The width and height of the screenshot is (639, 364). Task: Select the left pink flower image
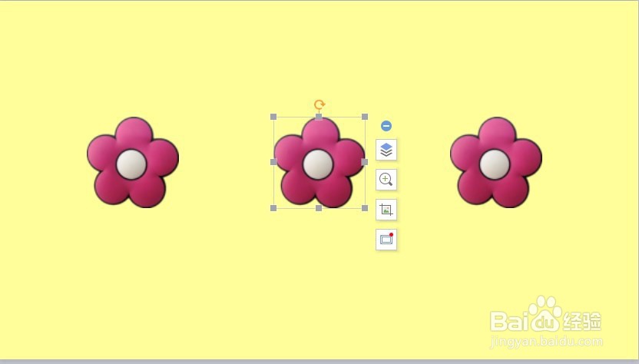133,162
